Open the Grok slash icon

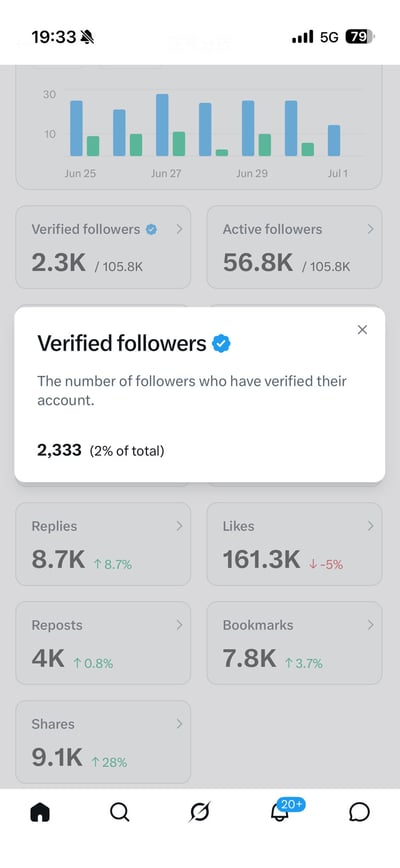point(200,812)
